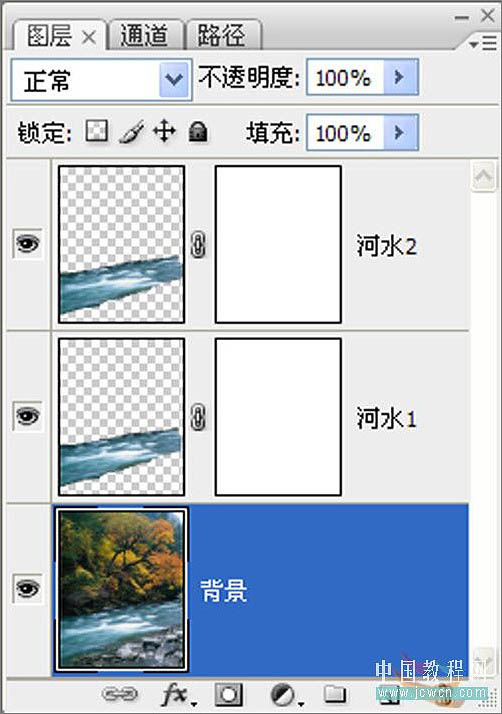Expand the 填充 fill arrow

[x=400, y=133]
